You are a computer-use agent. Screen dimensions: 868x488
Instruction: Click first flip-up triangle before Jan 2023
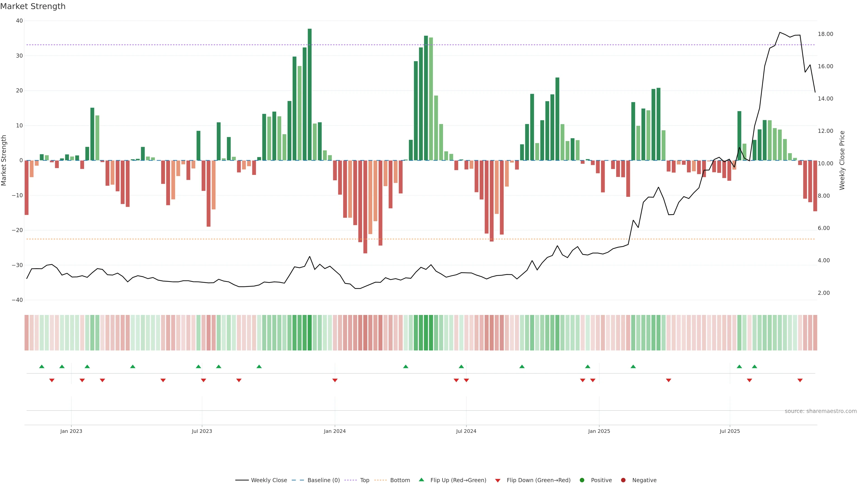[42, 366]
